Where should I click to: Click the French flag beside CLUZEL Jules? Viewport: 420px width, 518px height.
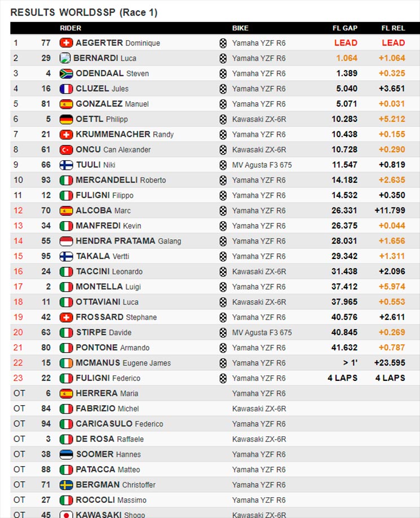coord(66,89)
